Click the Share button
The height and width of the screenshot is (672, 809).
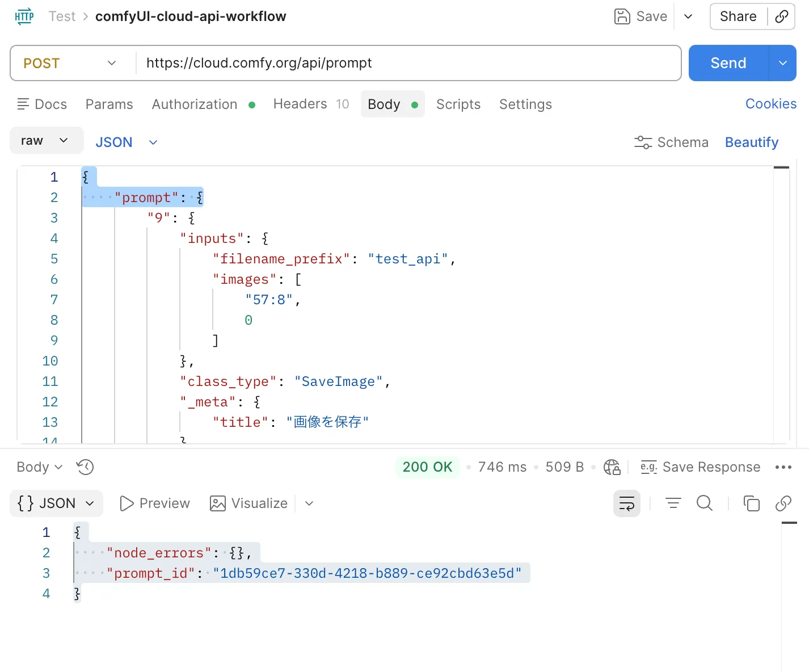click(x=738, y=16)
